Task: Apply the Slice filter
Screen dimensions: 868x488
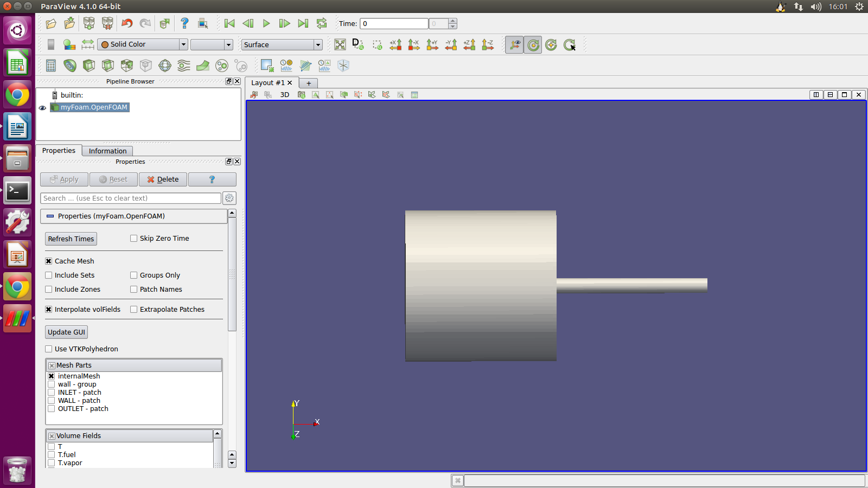Action: coord(108,66)
